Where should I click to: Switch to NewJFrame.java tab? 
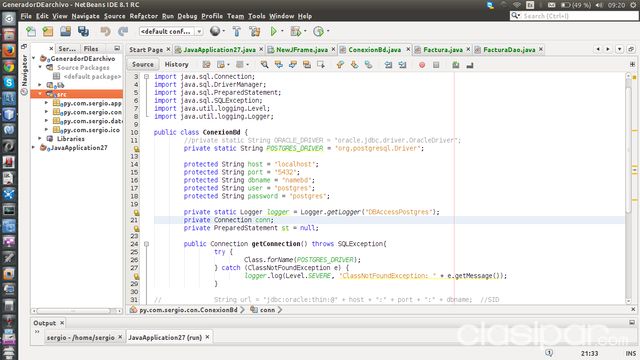302,49
